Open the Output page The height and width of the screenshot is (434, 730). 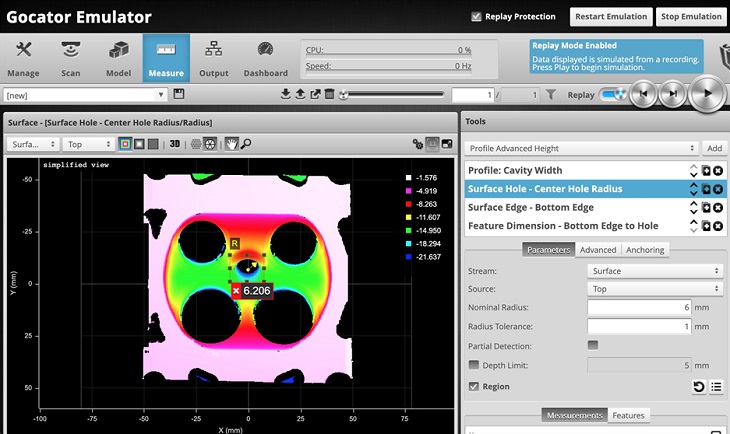tap(214, 58)
